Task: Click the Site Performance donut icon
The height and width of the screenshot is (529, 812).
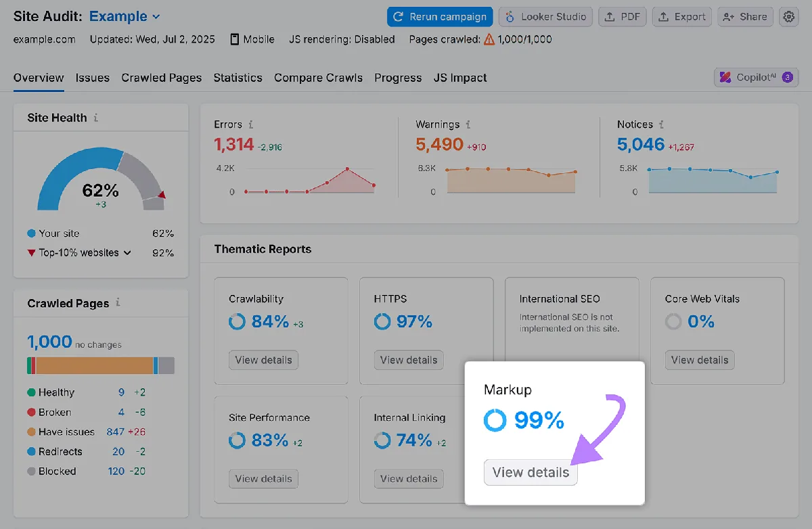Action: [237, 440]
